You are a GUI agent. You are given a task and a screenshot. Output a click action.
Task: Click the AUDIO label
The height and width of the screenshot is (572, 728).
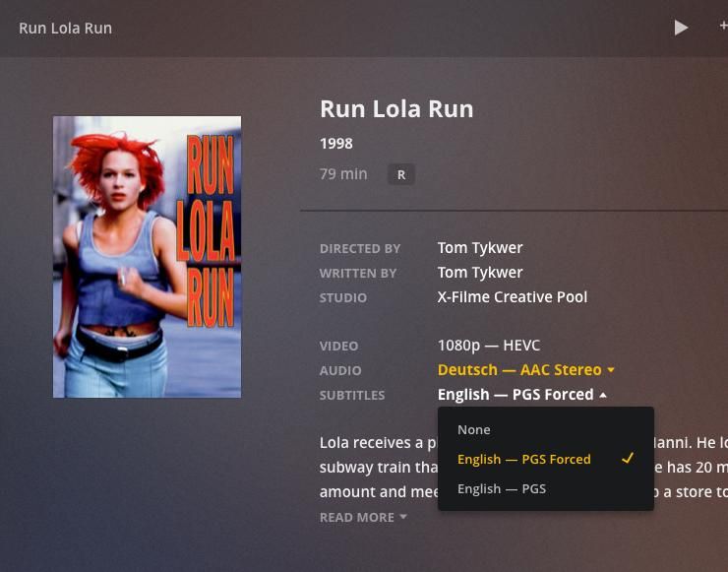coord(340,371)
